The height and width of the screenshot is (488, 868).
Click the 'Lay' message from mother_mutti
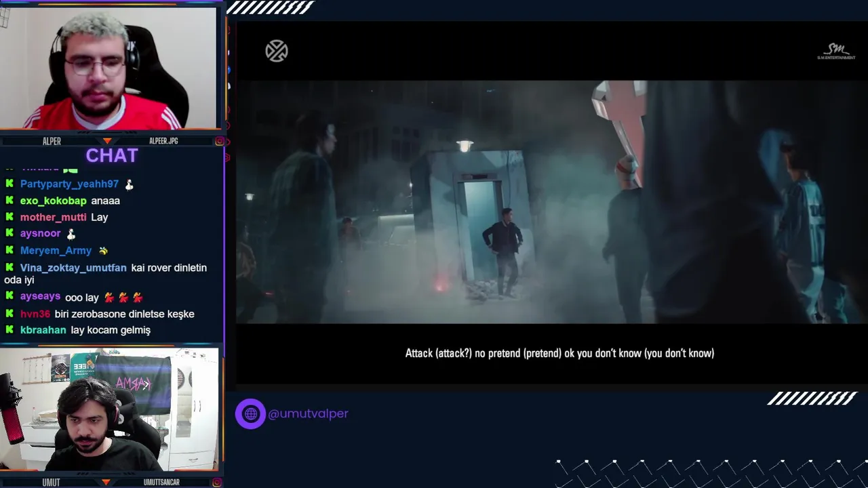100,217
